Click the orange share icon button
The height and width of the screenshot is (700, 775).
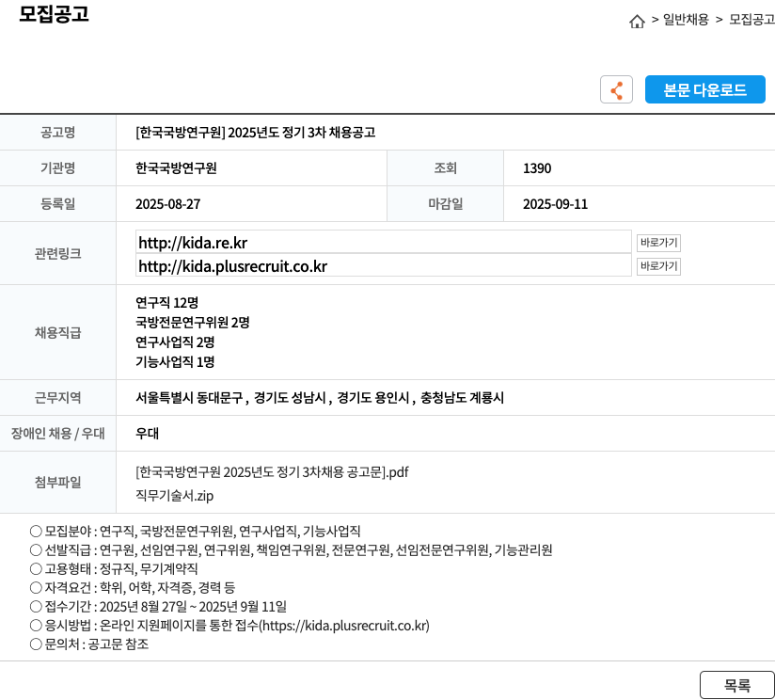(616, 89)
